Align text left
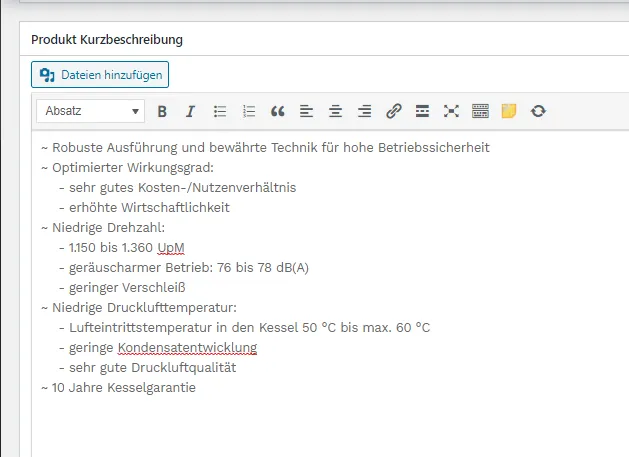This screenshot has height=457, width=629. (x=306, y=111)
